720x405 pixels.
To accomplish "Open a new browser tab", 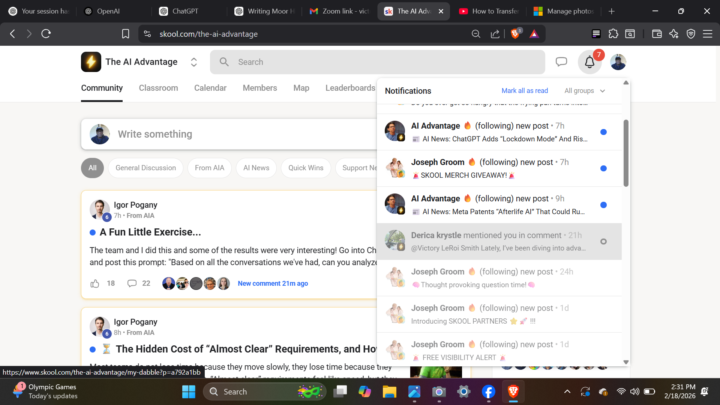I will 611,11.
